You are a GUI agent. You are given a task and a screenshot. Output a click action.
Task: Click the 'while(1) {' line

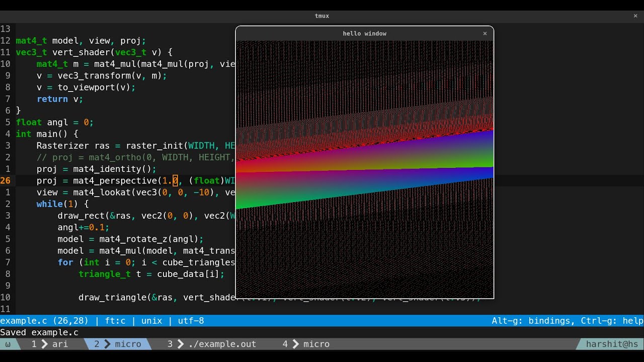[x=62, y=204]
